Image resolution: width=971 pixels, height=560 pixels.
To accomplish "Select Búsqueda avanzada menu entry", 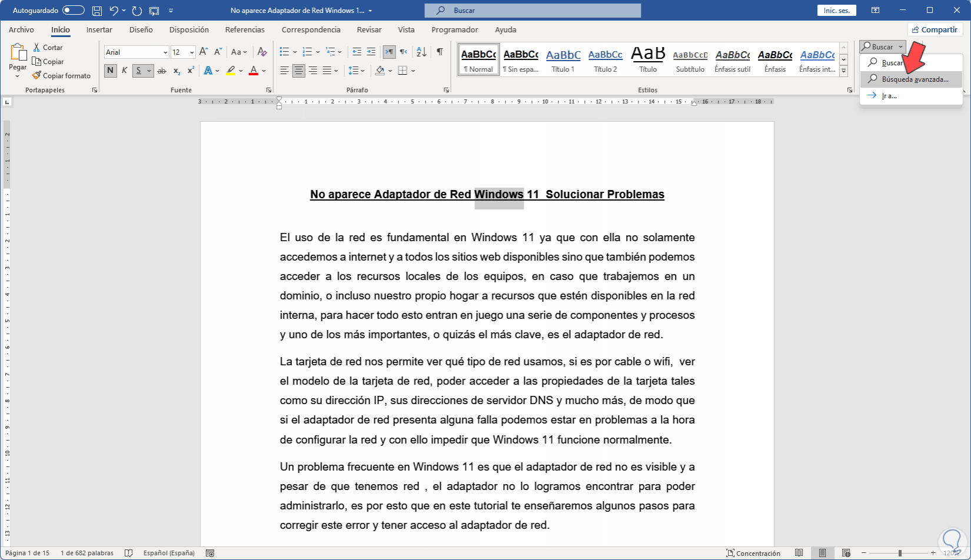I will click(x=911, y=79).
